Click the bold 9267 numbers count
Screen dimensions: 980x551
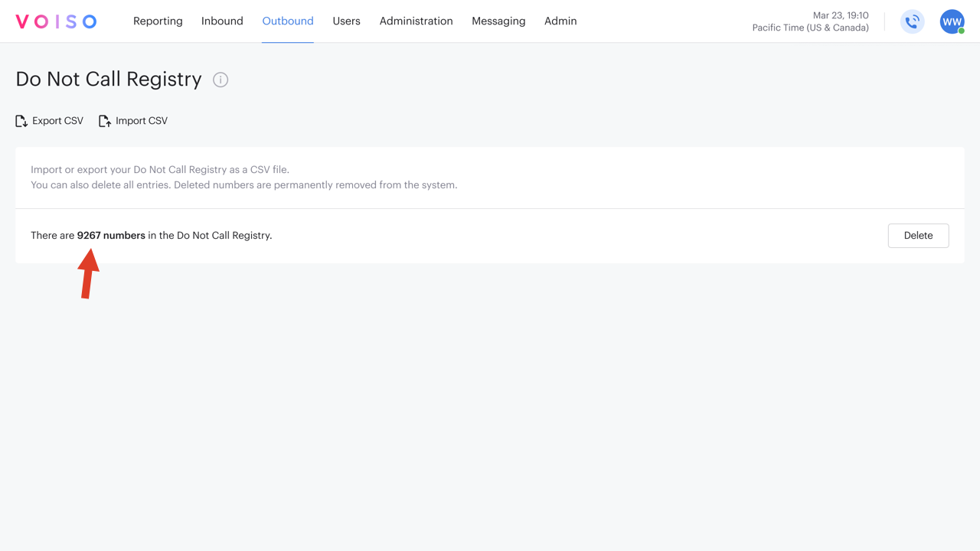111,236
